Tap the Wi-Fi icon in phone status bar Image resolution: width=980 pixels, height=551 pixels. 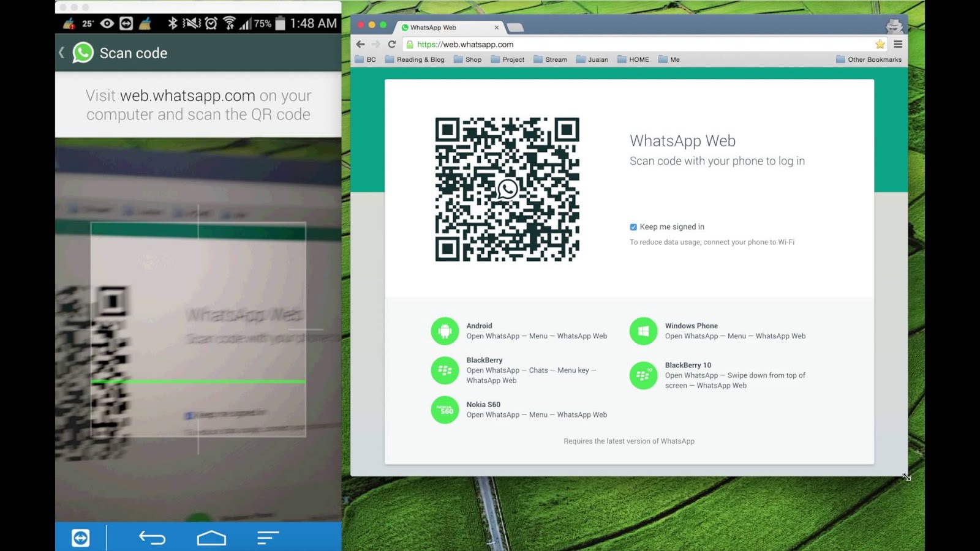click(229, 23)
